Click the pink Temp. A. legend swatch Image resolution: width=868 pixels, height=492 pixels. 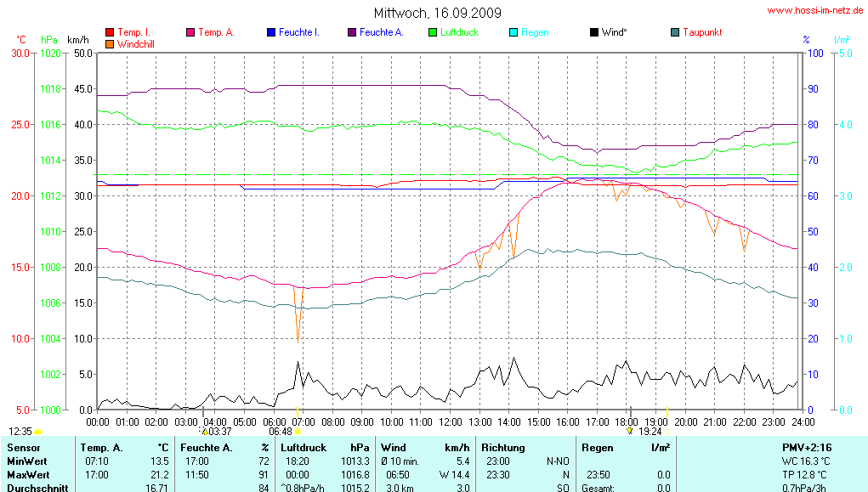(x=190, y=32)
